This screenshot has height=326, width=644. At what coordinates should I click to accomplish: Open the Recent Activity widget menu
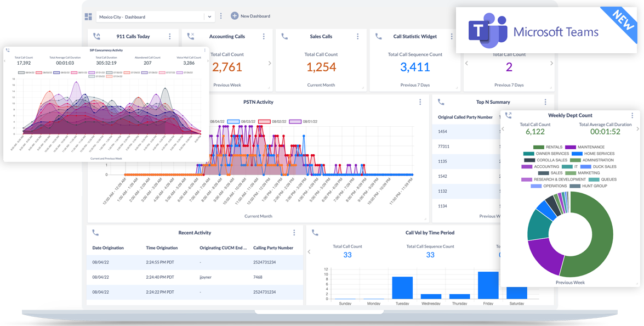tap(294, 233)
